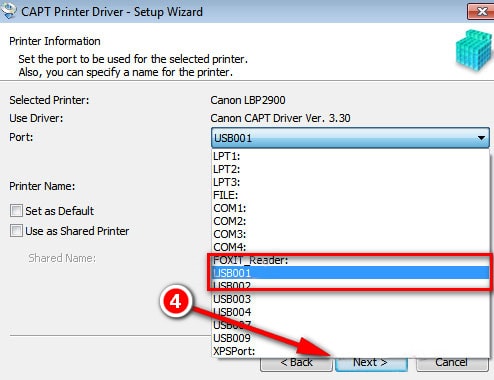
Task: Close the Setup Wizard window
Action: tap(480, 12)
